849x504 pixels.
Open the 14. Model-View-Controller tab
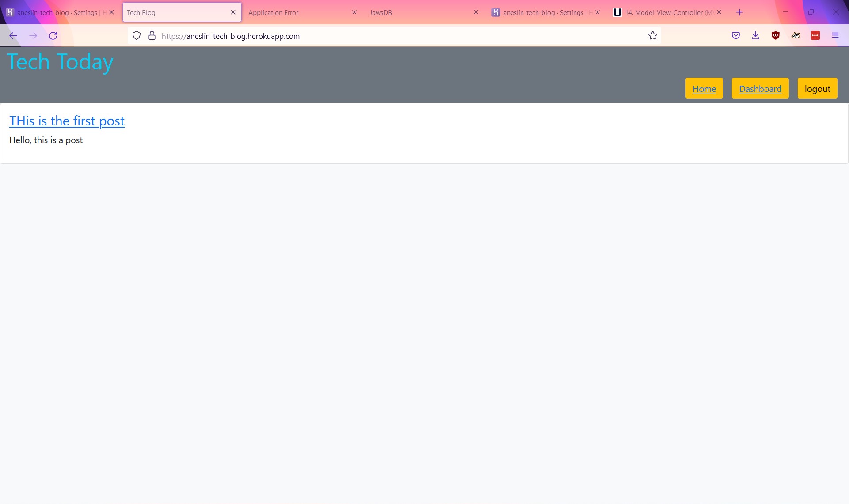[x=663, y=13]
